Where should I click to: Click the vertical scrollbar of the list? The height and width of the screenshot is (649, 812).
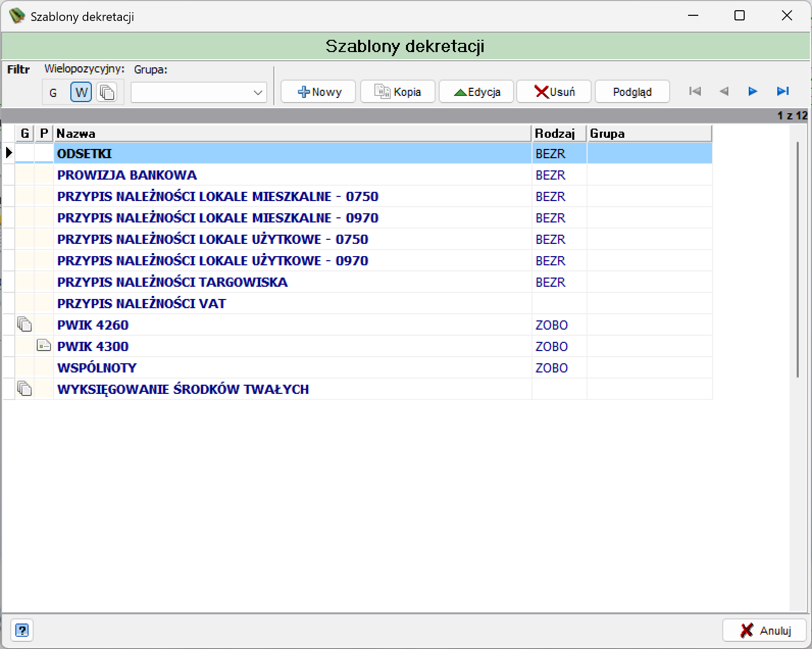tap(798, 260)
